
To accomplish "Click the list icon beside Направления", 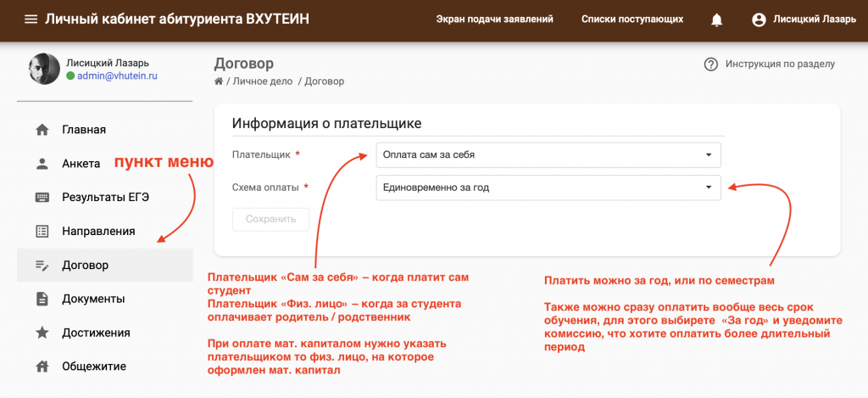I will pos(42,231).
